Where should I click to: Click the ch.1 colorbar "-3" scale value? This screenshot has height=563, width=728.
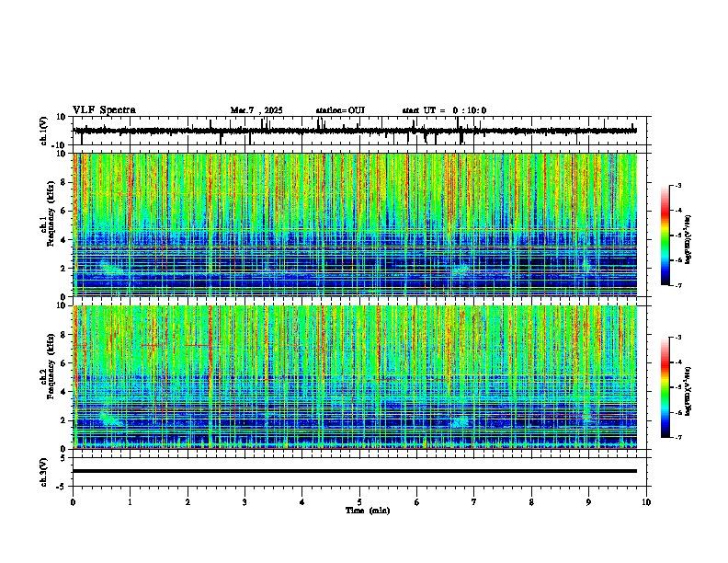[678, 185]
